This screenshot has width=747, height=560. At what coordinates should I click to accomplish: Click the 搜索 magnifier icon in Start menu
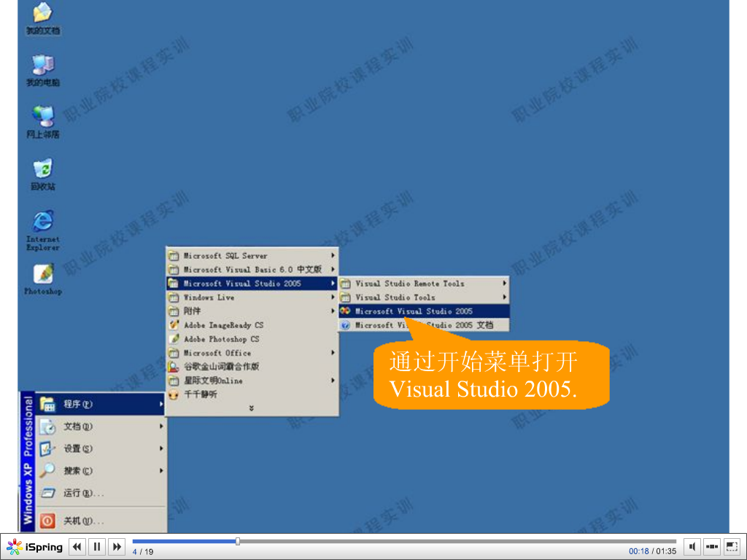point(47,471)
